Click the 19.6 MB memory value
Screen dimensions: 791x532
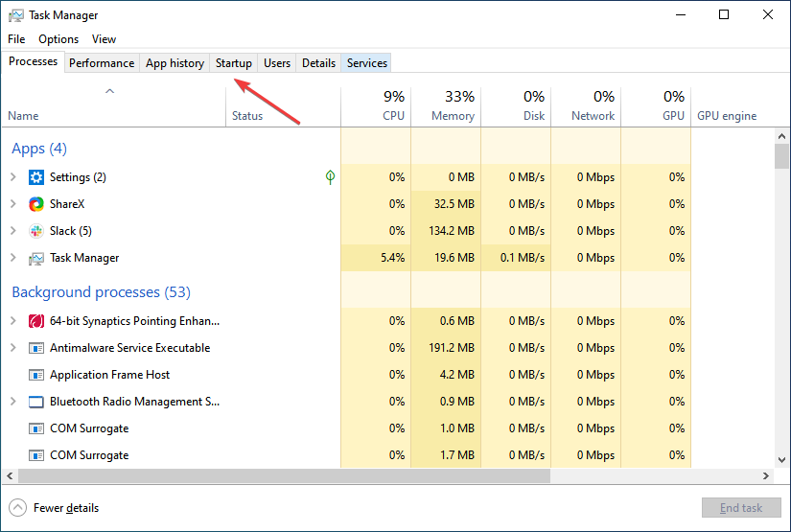[x=454, y=258]
